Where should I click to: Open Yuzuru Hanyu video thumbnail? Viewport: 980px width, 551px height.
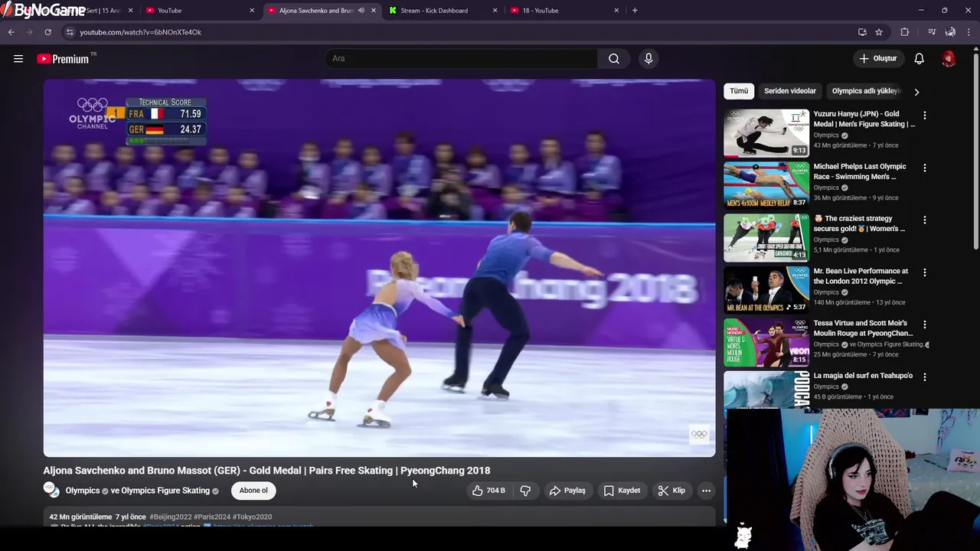[766, 133]
